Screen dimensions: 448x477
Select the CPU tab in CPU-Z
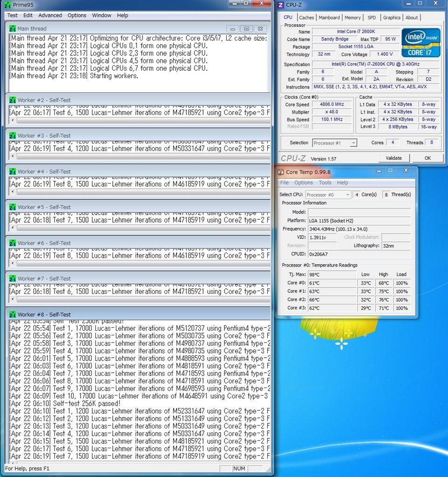pyautogui.click(x=288, y=17)
